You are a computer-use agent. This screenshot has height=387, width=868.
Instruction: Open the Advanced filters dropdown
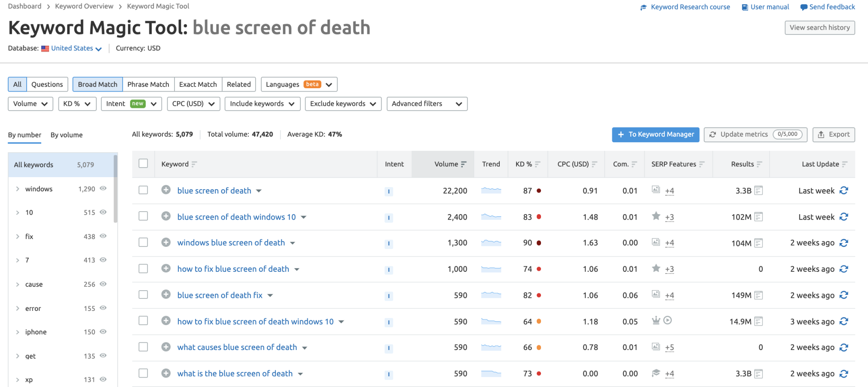[427, 104]
